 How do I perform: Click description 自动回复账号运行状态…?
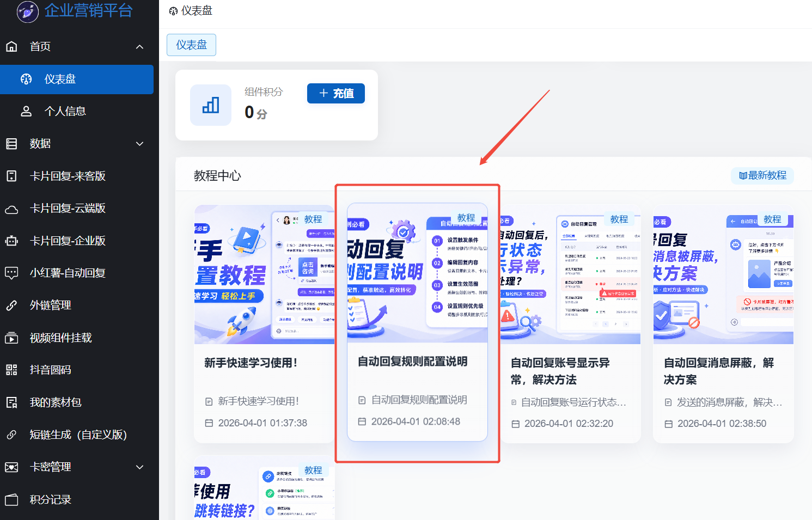click(x=574, y=402)
